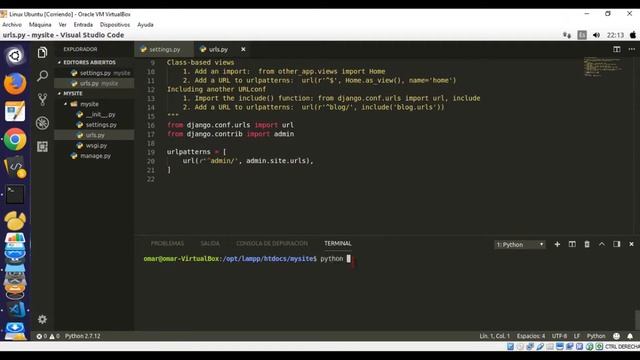Click the clock showing 22:13

(615, 35)
